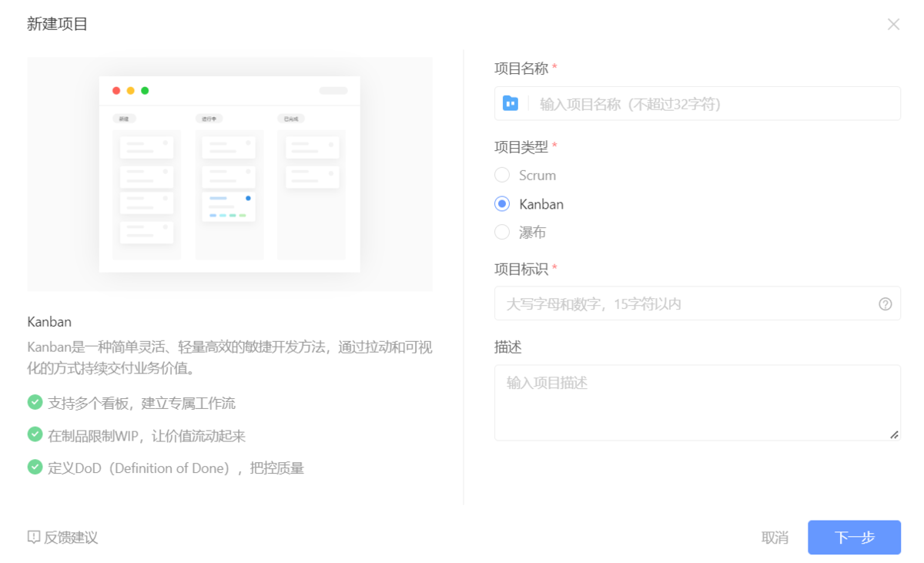Click the red dot in the preview window
The width and height of the screenshot is (924, 563).
pyautogui.click(x=116, y=90)
